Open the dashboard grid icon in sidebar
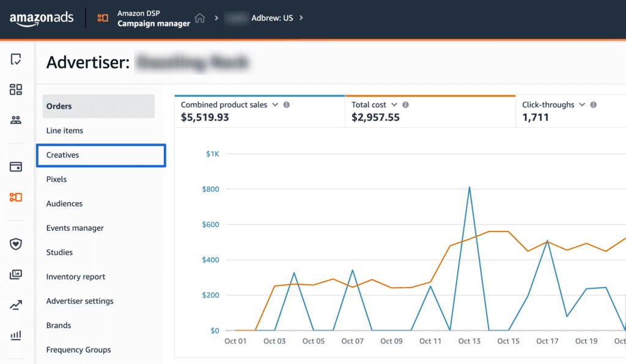Image resolution: width=626 pixels, height=364 pixels. click(16, 90)
